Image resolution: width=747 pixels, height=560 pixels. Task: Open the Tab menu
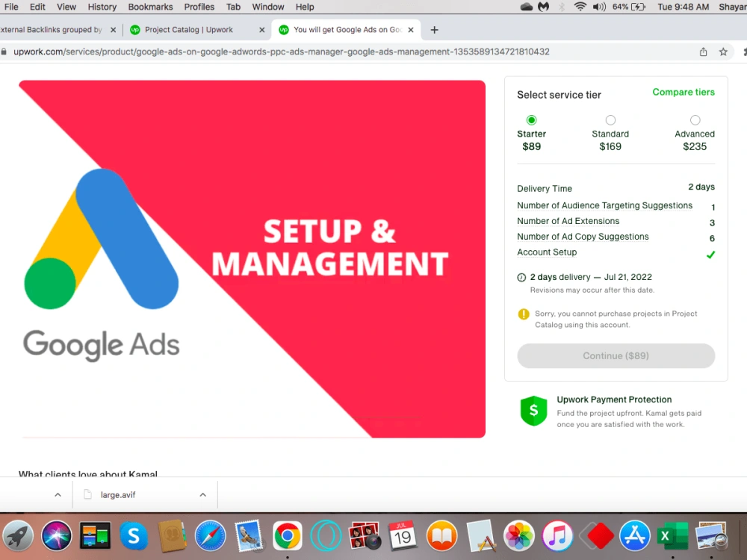point(233,7)
